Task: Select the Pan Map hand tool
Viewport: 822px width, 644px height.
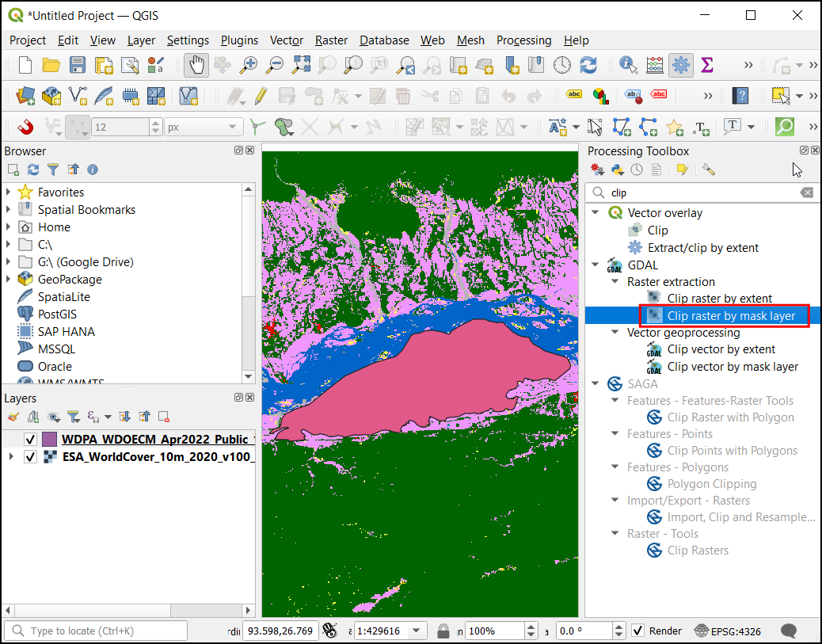Action: pyautogui.click(x=196, y=65)
